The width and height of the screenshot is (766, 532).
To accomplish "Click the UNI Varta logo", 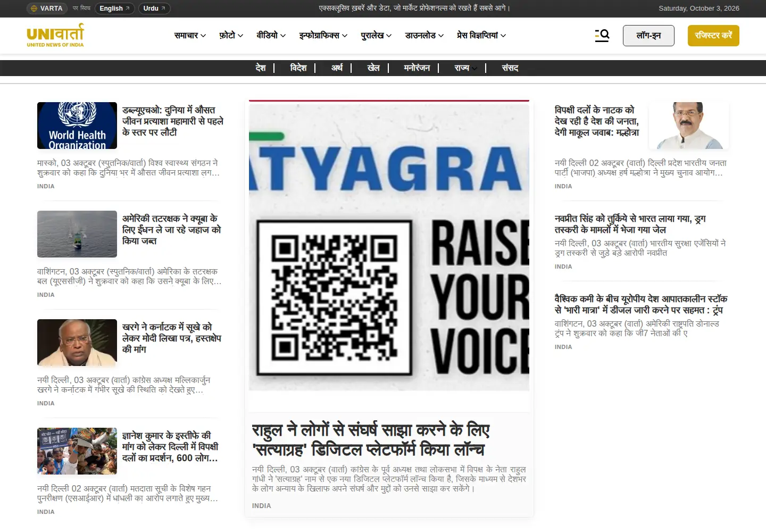I will click(55, 35).
